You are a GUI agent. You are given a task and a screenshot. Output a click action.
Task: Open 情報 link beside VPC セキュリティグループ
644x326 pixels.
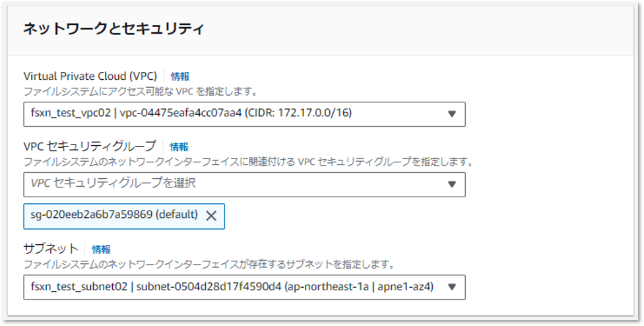[x=179, y=147]
